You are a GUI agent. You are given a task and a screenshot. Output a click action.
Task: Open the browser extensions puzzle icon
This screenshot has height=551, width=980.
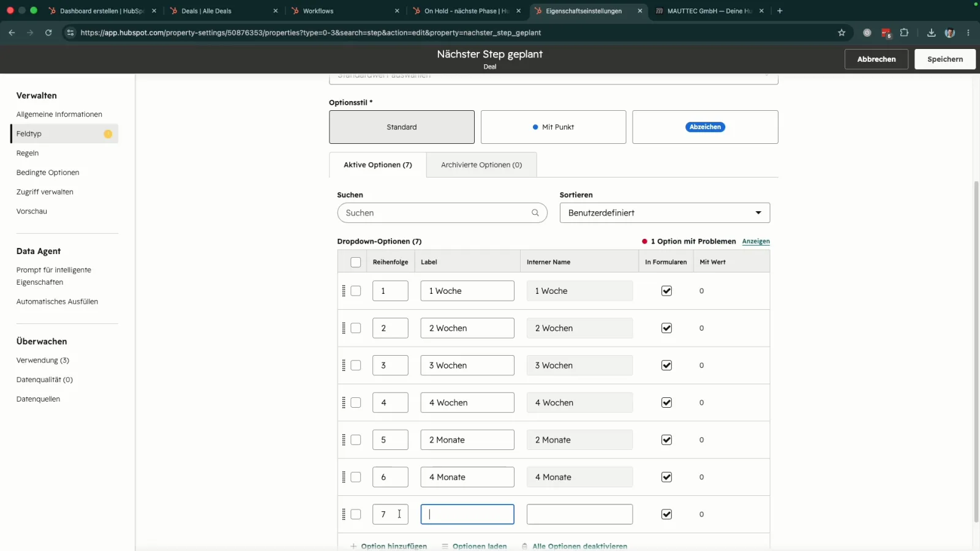click(x=904, y=32)
